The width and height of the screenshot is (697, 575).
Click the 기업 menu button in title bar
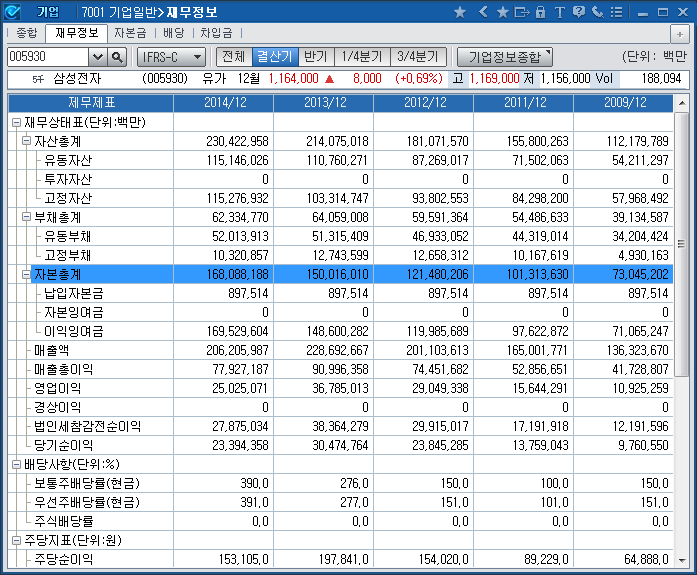pos(48,12)
